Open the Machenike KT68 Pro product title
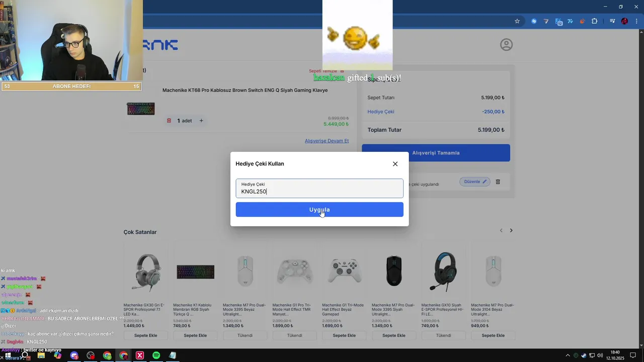Viewport: 644px width, 362px height. (x=245, y=90)
